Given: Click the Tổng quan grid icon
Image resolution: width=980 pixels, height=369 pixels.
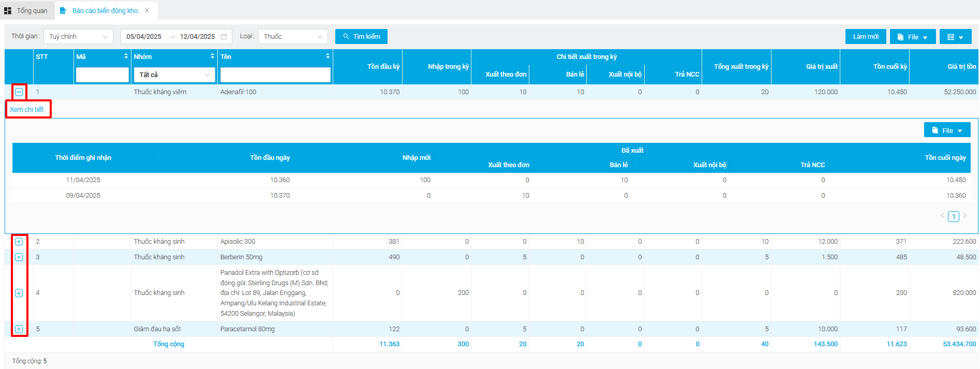Looking at the screenshot, I should tap(8, 11).
